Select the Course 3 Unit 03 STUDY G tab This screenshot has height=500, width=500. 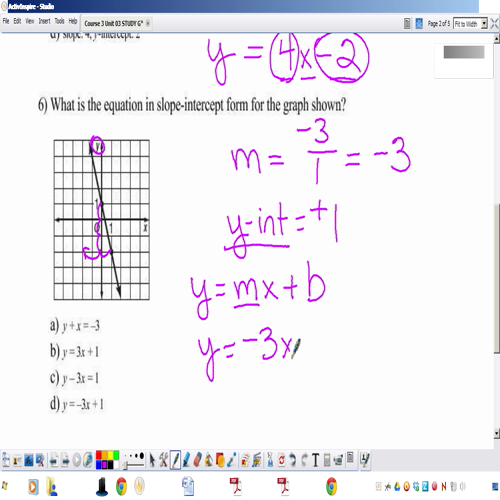(x=113, y=23)
